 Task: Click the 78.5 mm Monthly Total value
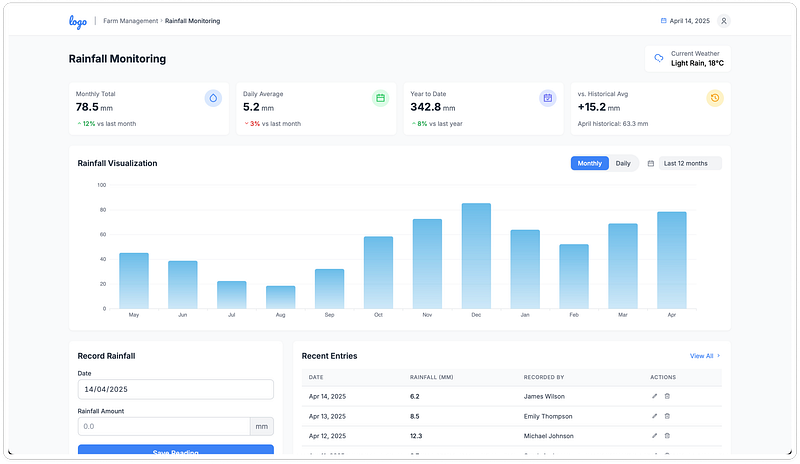[94, 107]
